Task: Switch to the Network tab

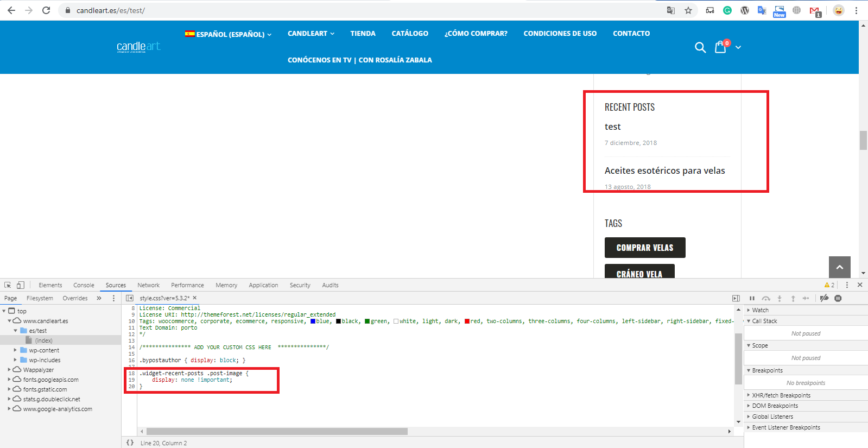Action: pyautogui.click(x=148, y=285)
